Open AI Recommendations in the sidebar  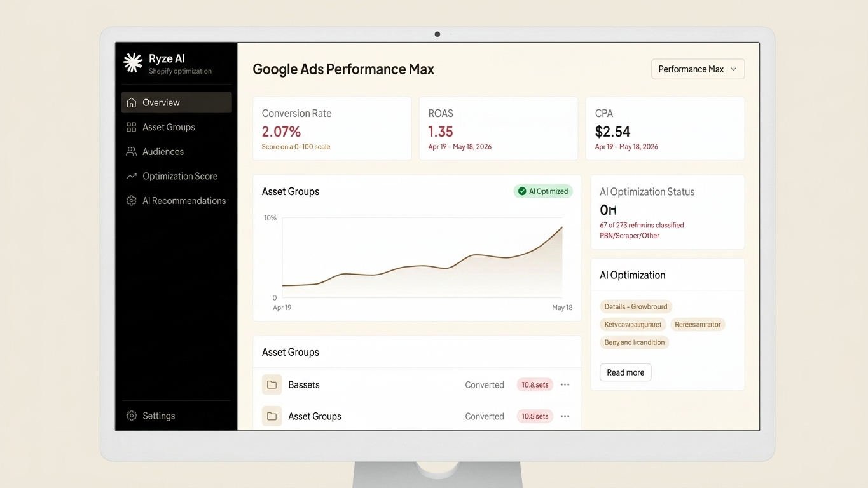coord(176,200)
